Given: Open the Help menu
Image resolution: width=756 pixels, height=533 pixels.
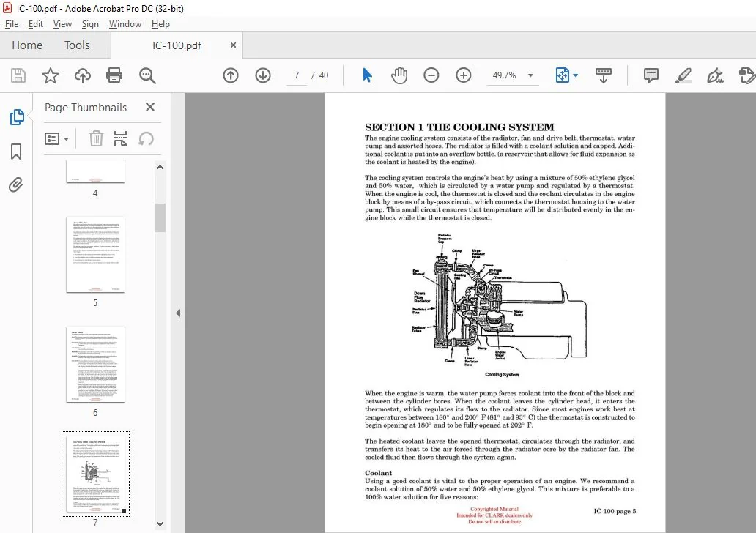Looking at the screenshot, I should pos(160,24).
